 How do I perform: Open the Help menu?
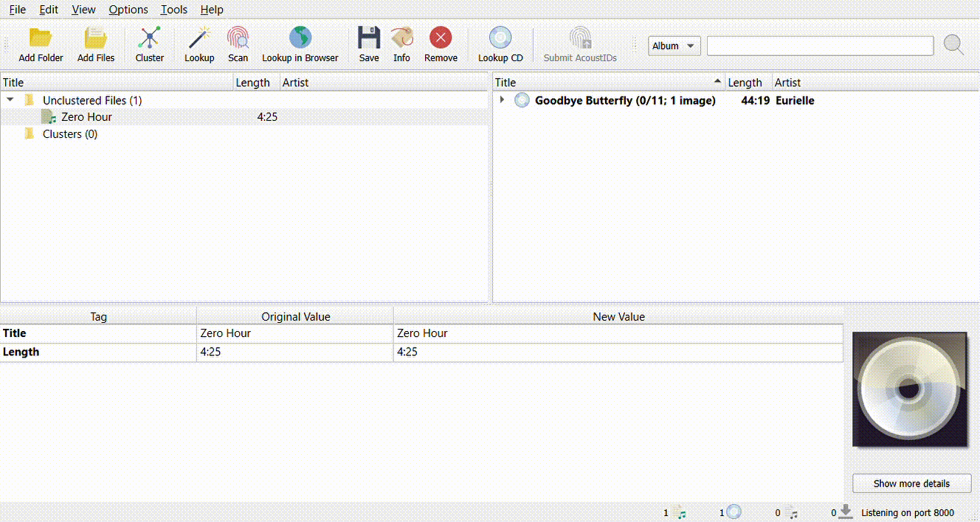[212, 10]
